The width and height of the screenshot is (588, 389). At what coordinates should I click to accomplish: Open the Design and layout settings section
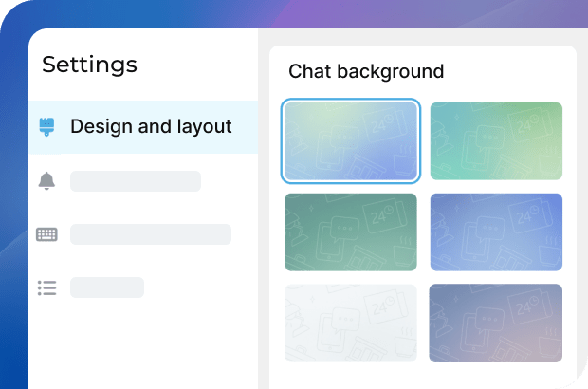(143, 127)
